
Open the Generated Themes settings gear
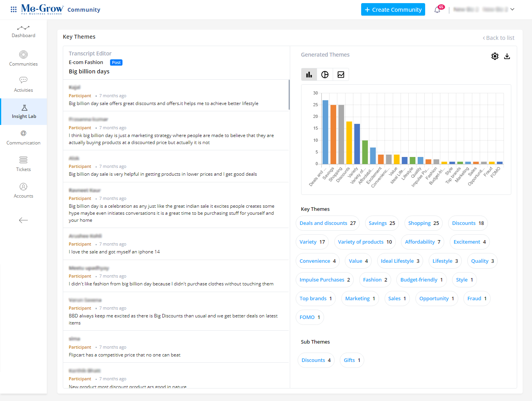click(495, 56)
